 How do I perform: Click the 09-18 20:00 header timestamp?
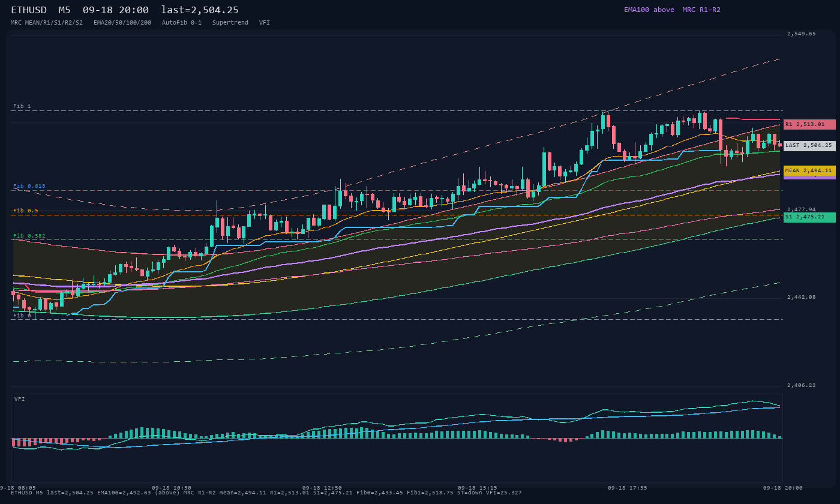(116, 10)
